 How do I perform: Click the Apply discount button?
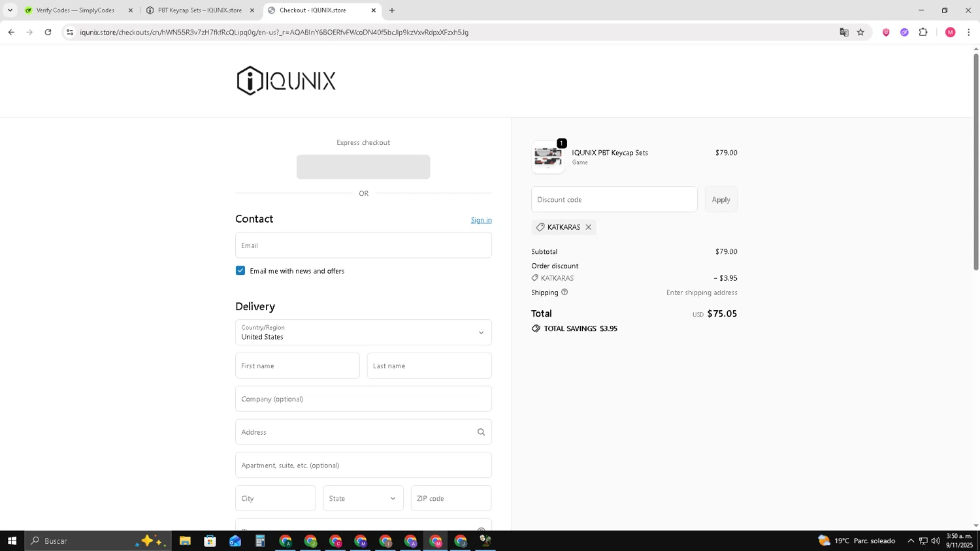pos(721,200)
